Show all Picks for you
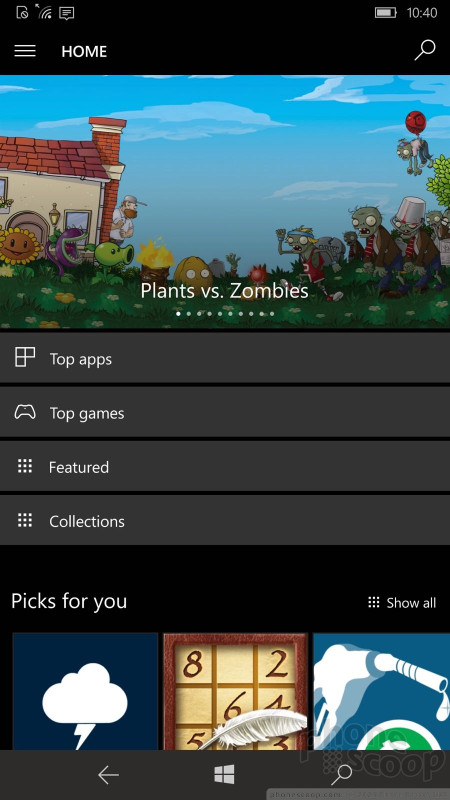Screen dimensions: 450x800 pos(402,603)
